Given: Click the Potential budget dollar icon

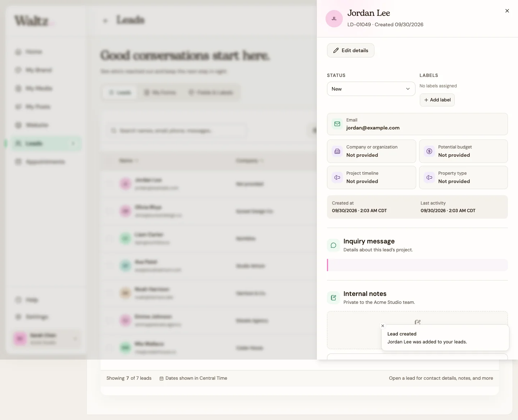Looking at the screenshot, I should tap(429, 151).
